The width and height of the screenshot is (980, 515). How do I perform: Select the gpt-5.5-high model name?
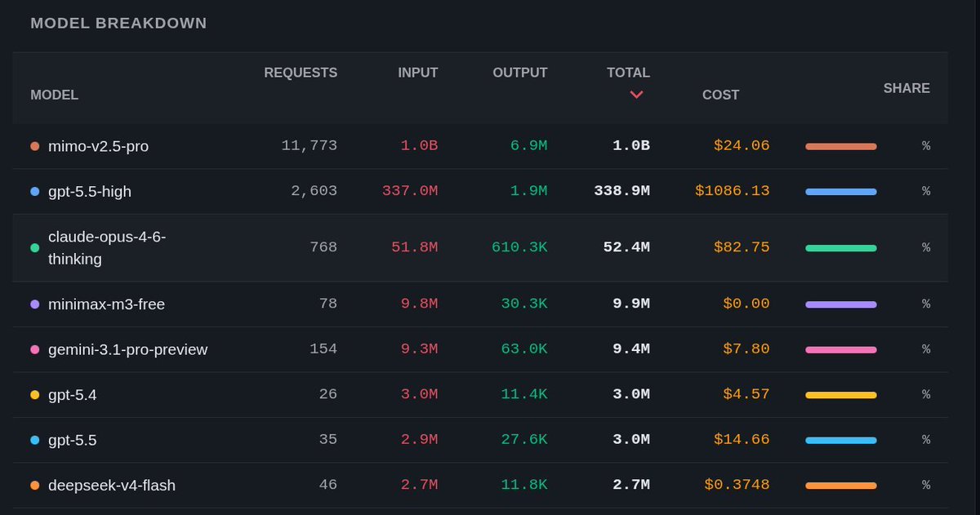[90, 191]
